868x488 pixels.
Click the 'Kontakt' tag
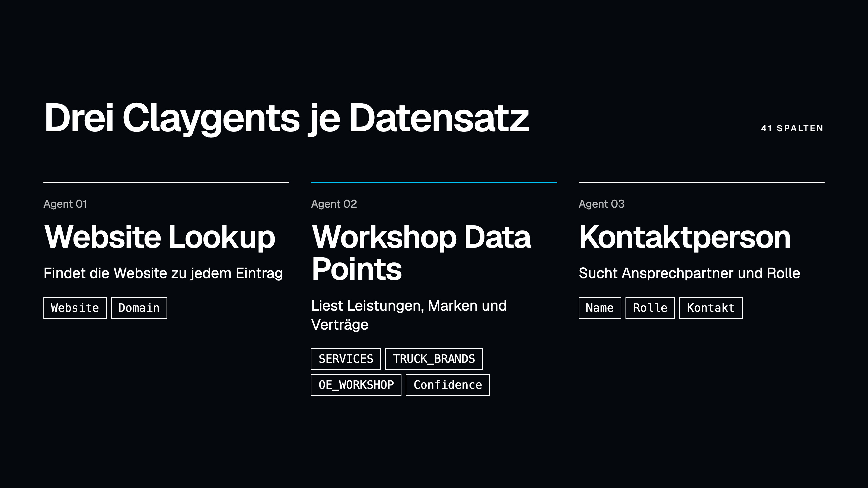tap(711, 308)
